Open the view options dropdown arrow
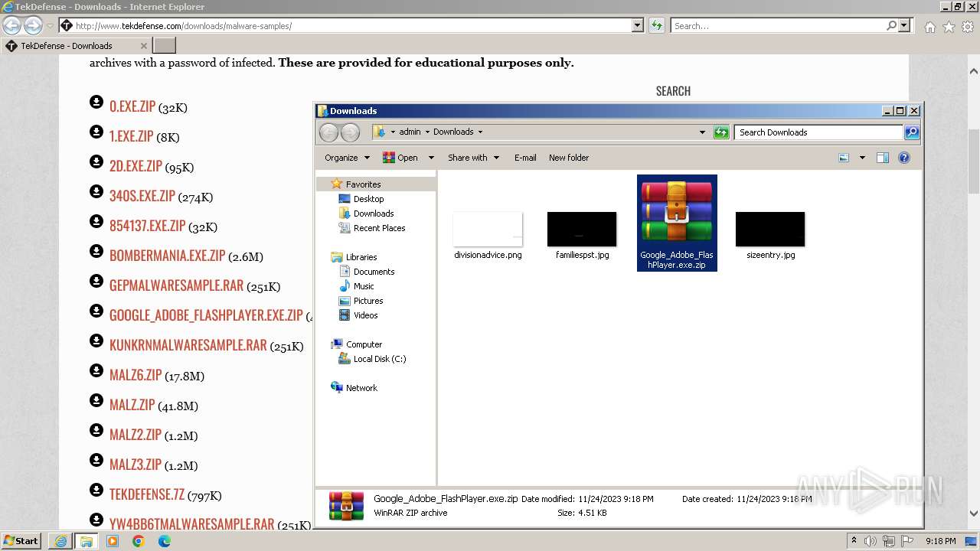This screenshot has height=551, width=980. (x=862, y=158)
